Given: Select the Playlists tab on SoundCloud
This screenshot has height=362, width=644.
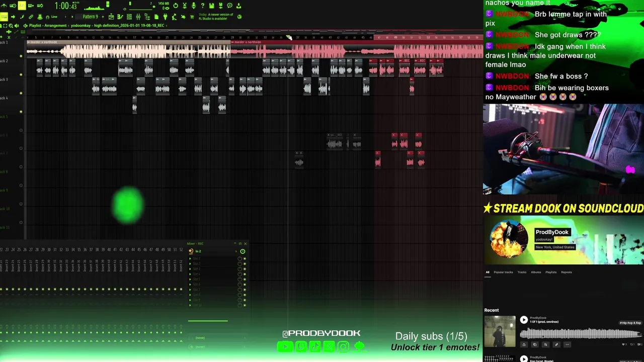Looking at the screenshot, I should pyautogui.click(x=551, y=272).
